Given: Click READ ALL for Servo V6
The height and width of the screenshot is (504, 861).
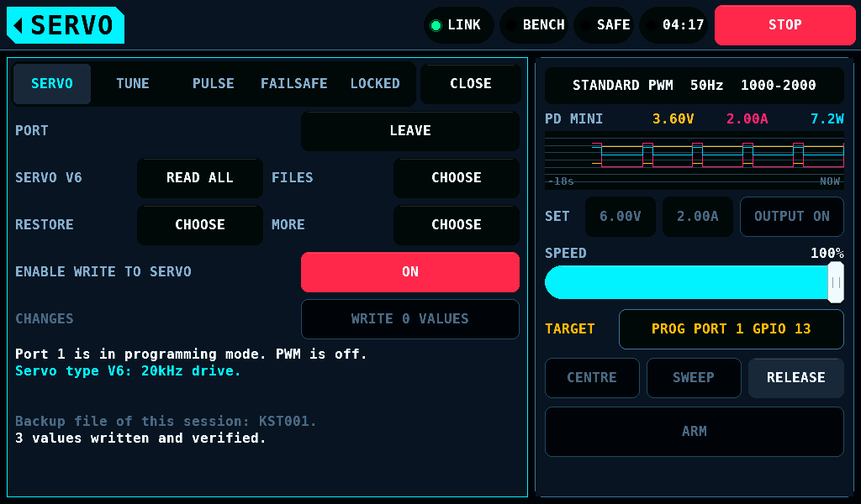Looking at the screenshot, I should tap(200, 178).
